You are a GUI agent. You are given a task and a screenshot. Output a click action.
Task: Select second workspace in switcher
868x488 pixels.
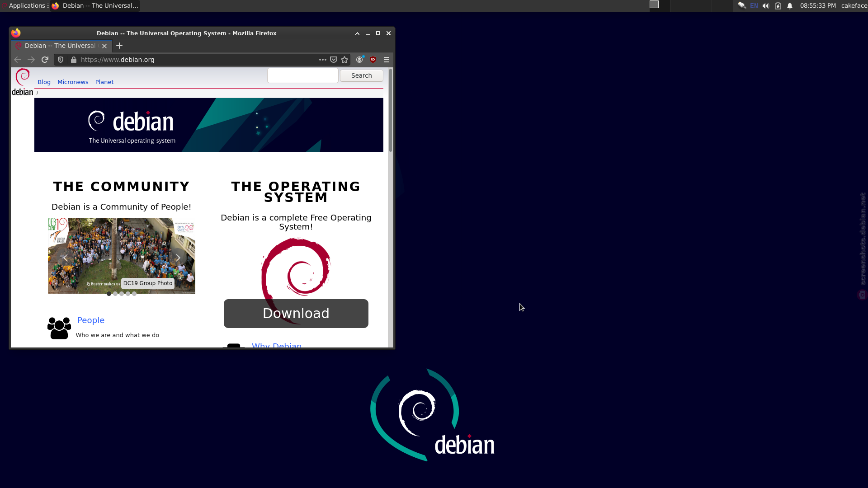pyautogui.click(x=680, y=6)
